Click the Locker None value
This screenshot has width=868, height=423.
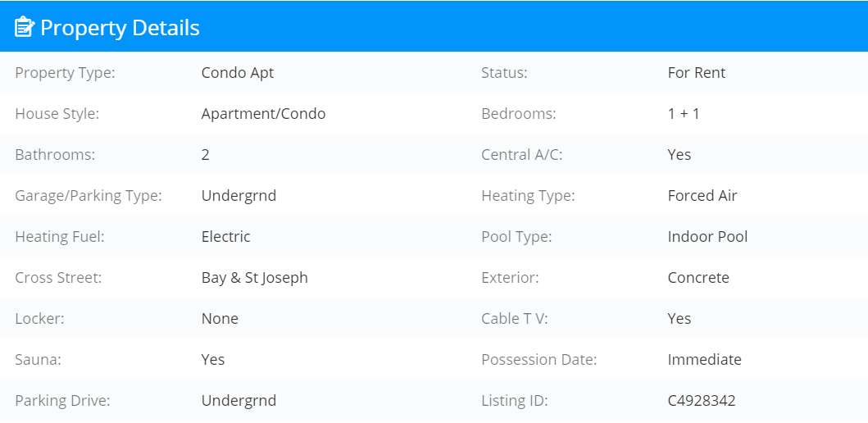[220, 318]
